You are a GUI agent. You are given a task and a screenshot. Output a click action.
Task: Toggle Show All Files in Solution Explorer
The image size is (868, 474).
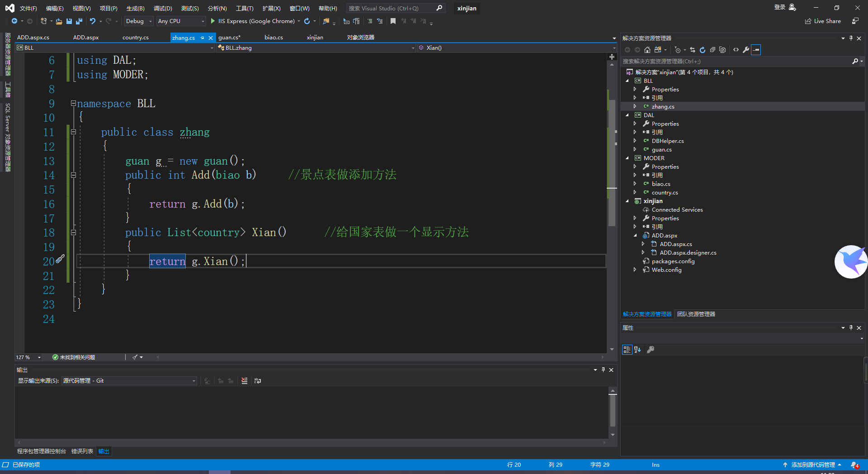(722, 50)
